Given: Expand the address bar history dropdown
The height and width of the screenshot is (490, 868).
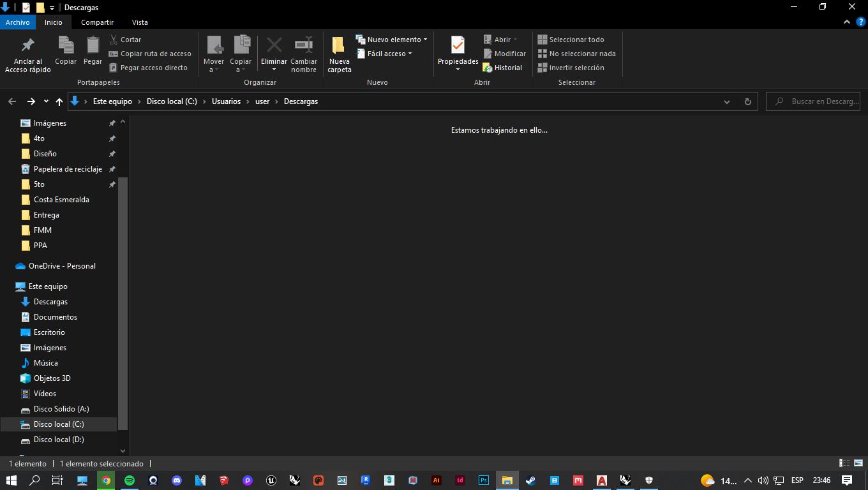Looking at the screenshot, I should [726, 101].
